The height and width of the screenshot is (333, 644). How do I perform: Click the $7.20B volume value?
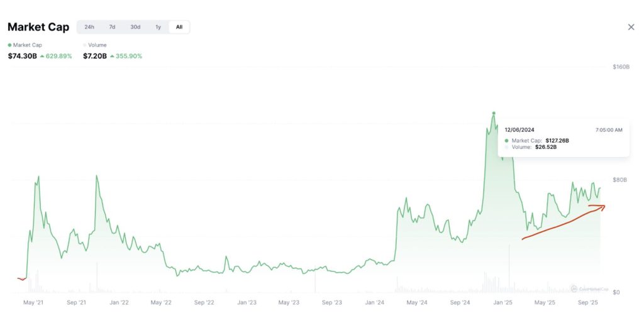tap(94, 57)
